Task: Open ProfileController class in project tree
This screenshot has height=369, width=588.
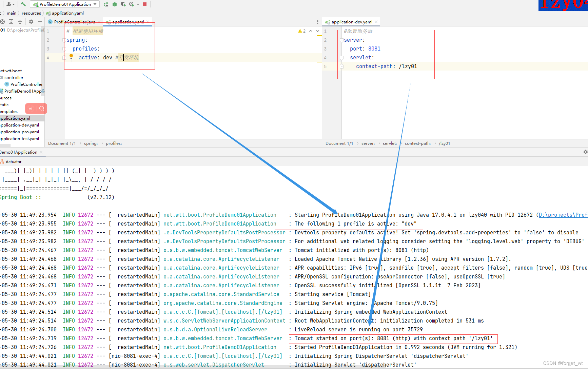Action: point(24,84)
